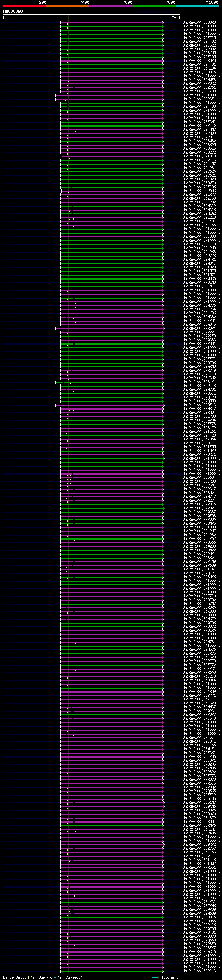Click label UniRef100_B9RIJ6
Viewport: 222px width, 980px height.
point(199,160)
